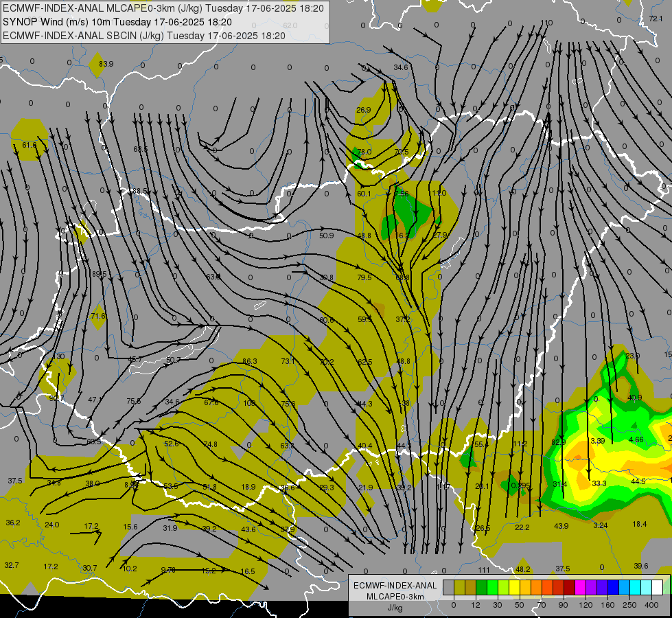
Task: Click the white swatch at legend end
Action: point(657,587)
